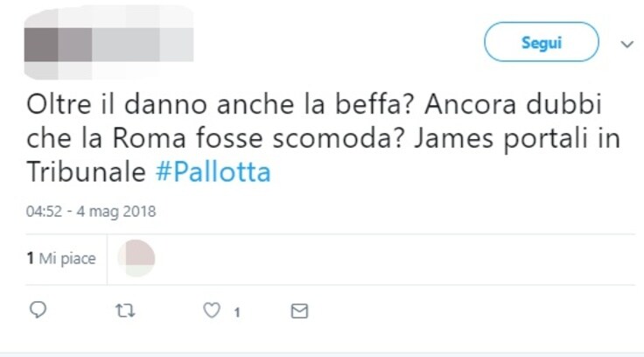Send tweet via direct message envelope icon
The height and width of the screenshot is (357, 644).
(x=299, y=311)
